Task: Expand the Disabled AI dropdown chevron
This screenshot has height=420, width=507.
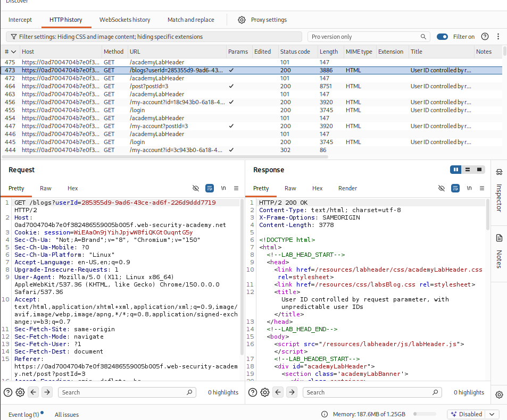Action: tap(492, 414)
